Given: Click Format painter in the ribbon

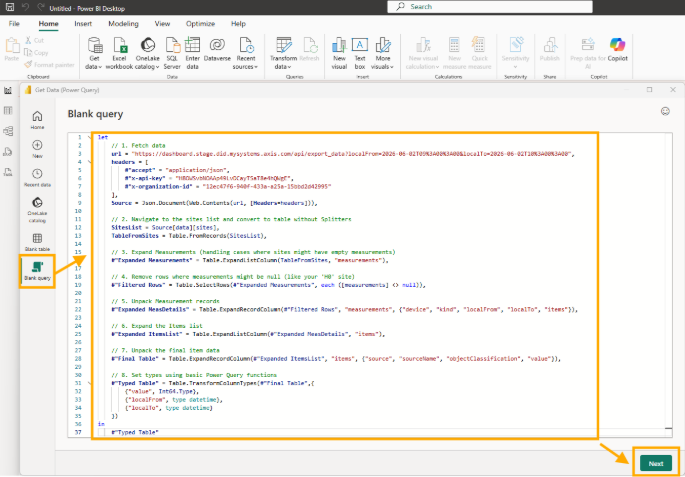Looking at the screenshot, I should (x=49, y=65).
